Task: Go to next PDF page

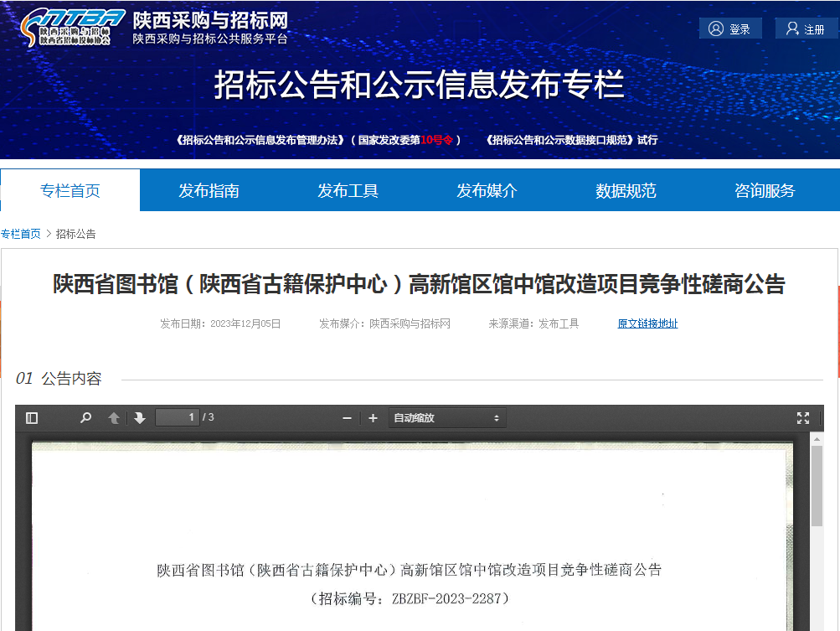Action: pyautogui.click(x=139, y=417)
